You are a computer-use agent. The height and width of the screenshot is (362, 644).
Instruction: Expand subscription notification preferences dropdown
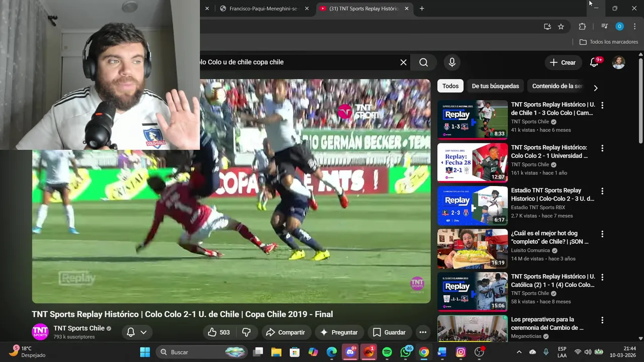tap(136, 332)
